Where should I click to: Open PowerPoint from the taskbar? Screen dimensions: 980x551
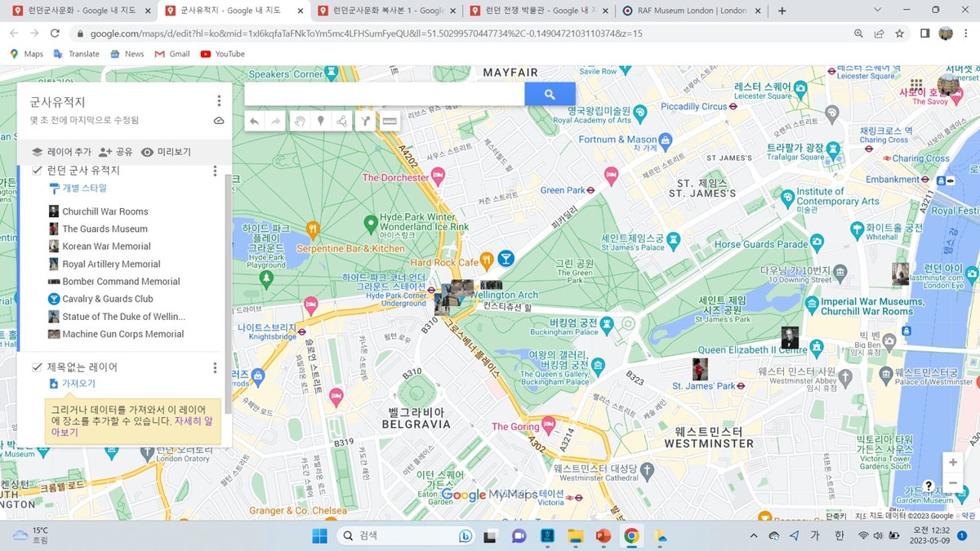604,535
